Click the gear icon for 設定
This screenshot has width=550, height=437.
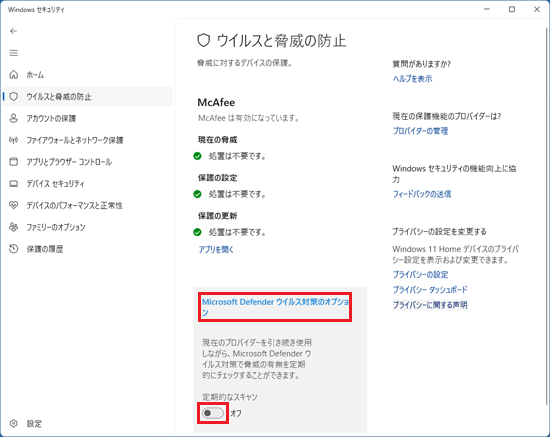coord(13,423)
